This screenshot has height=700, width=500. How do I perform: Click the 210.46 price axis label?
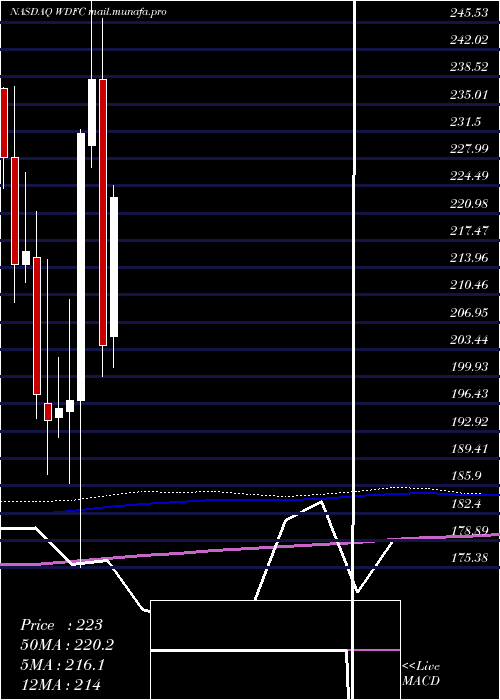(x=469, y=285)
